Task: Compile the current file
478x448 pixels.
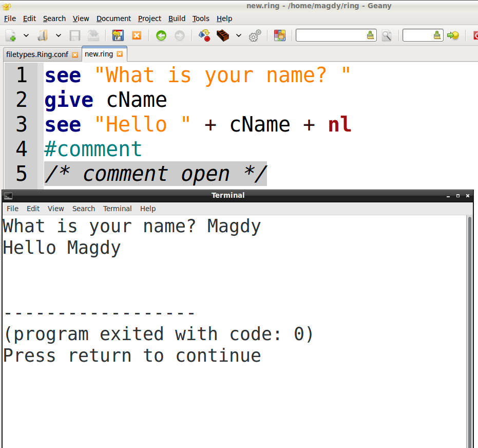Action: [204, 35]
